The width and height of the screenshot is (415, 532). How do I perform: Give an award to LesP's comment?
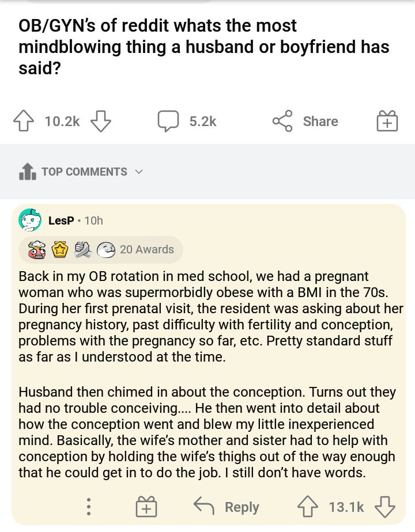tap(146, 507)
